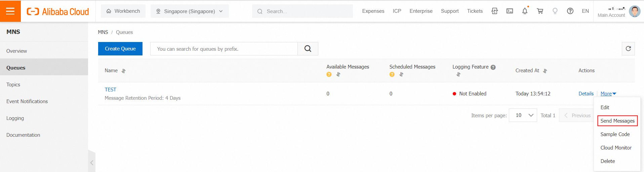Open the Support menu
The width and height of the screenshot is (644, 172).
click(450, 11)
